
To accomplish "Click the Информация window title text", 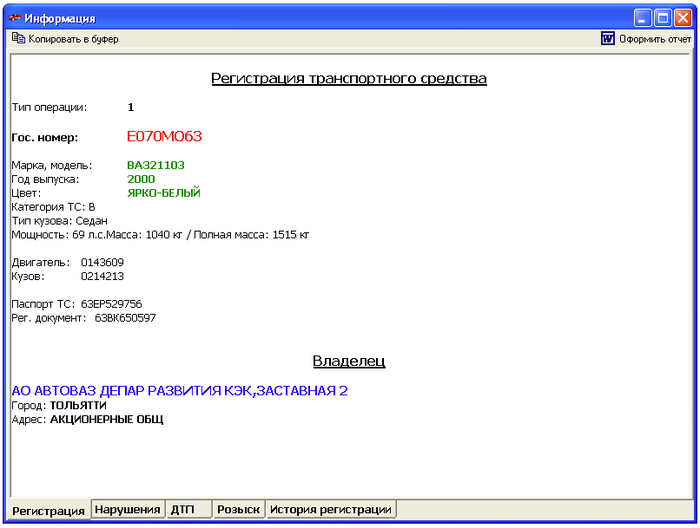I will point(60,19).
